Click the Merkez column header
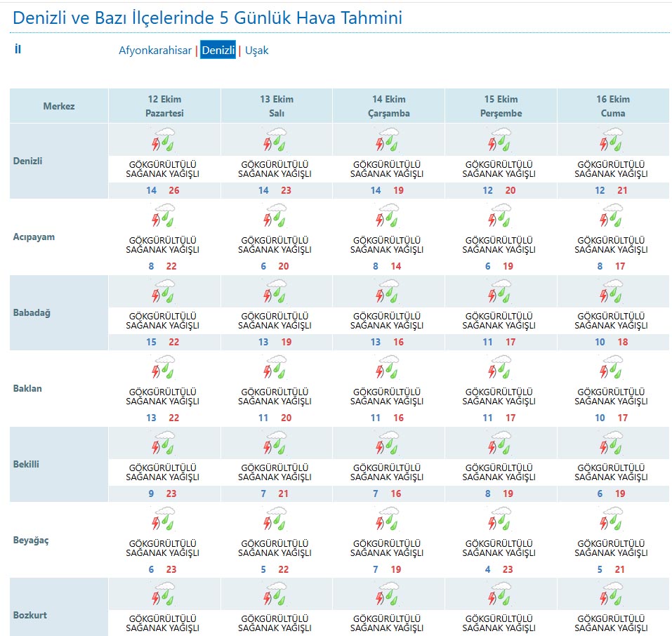The image size is (672, 636). point(59,106)
